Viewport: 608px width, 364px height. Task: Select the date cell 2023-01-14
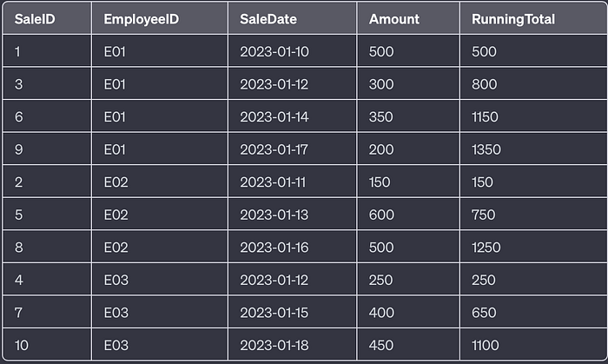293,116
